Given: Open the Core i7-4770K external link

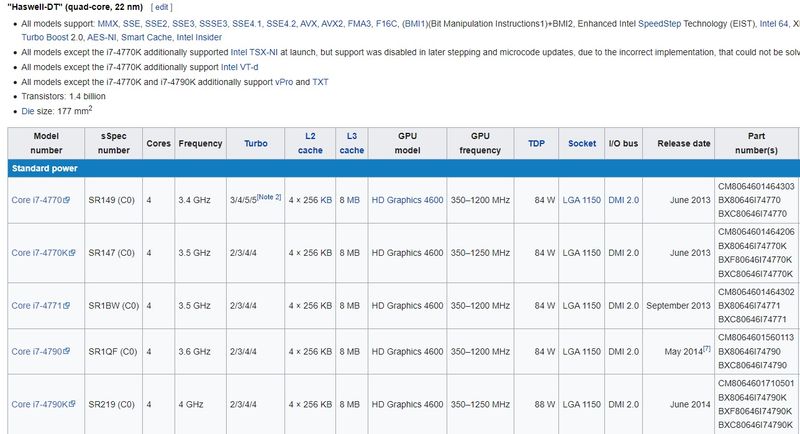Looking at the screenshot, I should [x=43, y=252].
